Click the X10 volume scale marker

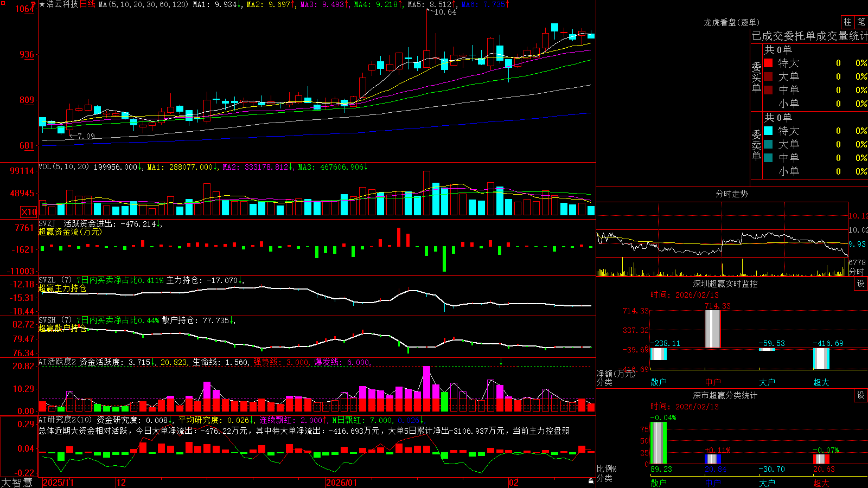coord(29,212)
